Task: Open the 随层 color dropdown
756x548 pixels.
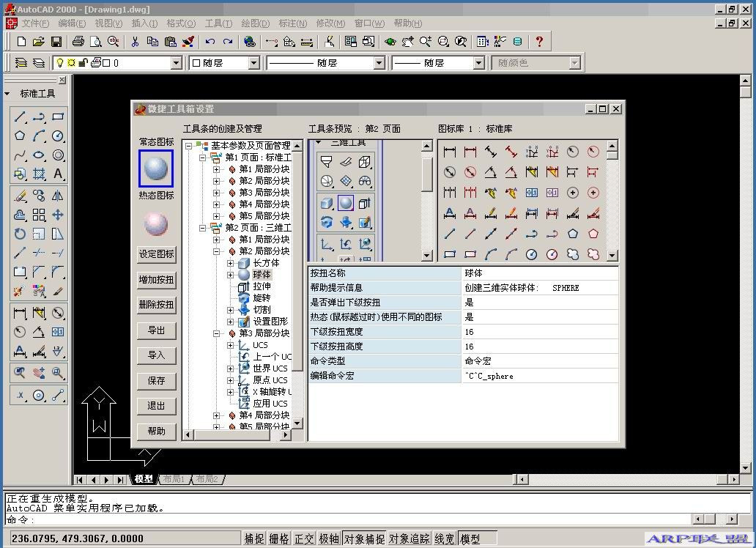Action: [x=254, y=63]
